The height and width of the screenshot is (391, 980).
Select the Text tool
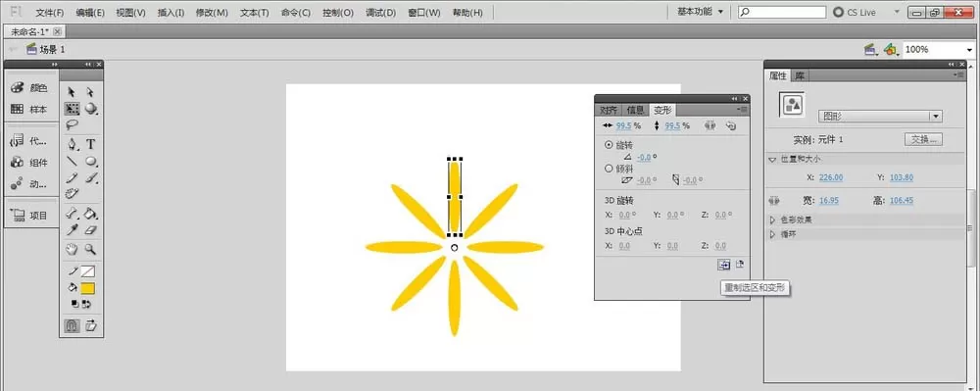[91, 144]
